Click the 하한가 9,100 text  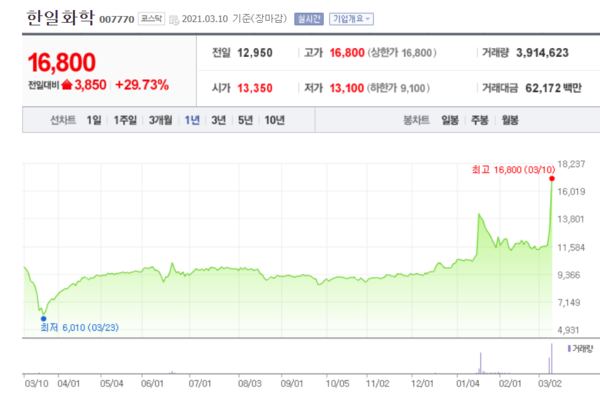tap(398, 88)
